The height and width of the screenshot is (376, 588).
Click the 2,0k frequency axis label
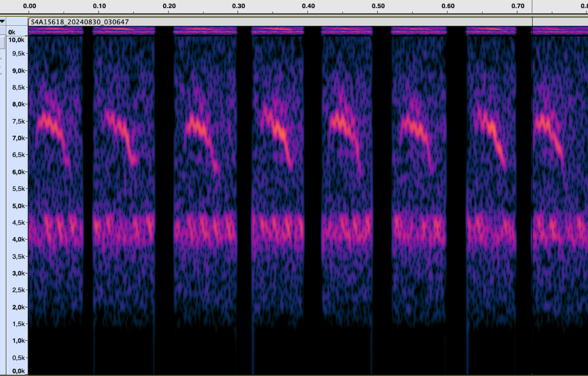coord(18,307)
